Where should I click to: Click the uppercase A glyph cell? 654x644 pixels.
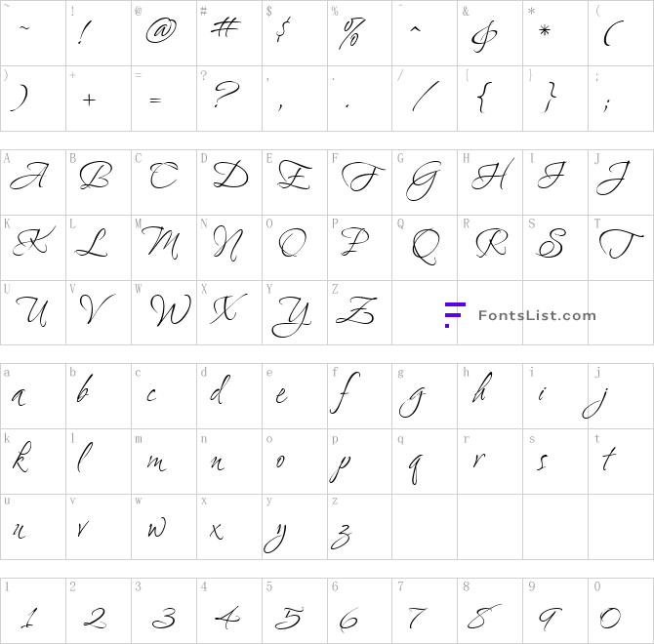pyautogui.click(x=33, y=182)
